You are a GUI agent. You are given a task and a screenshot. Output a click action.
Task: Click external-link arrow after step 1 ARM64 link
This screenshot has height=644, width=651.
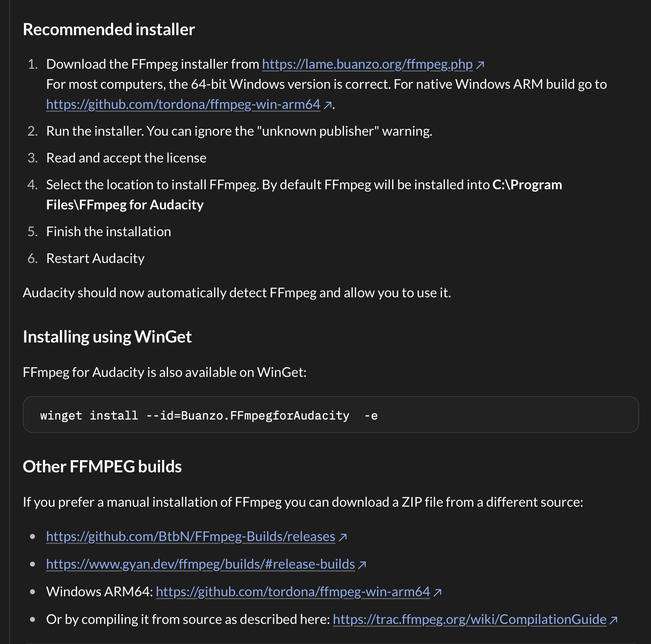pyautogui.click(x=328, y=105)
